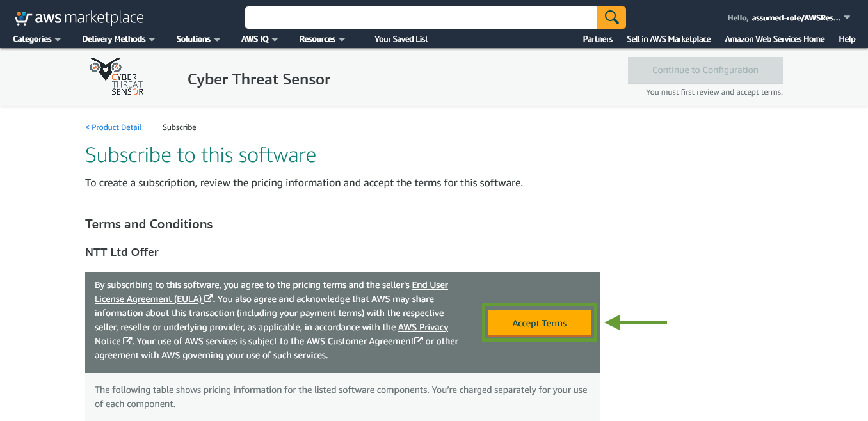The width and height of the screenshot is (868, 421).
Task: Go back via Product Detail link
Action: 113,127
